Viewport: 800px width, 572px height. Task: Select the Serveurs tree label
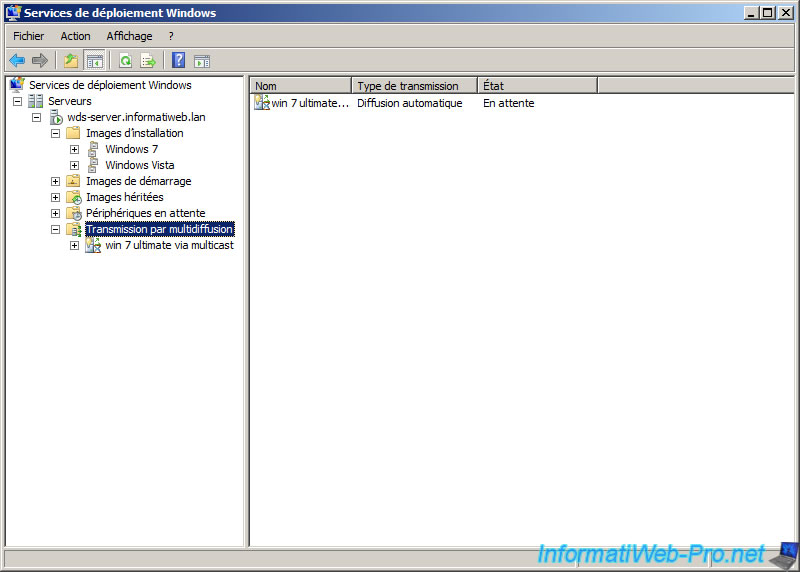coord(70,101)
